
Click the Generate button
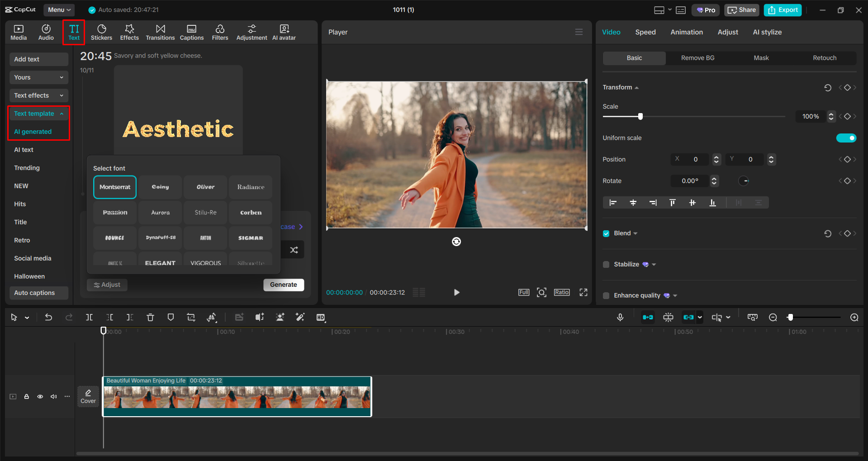pyautogui.click(x=284, y=285)
